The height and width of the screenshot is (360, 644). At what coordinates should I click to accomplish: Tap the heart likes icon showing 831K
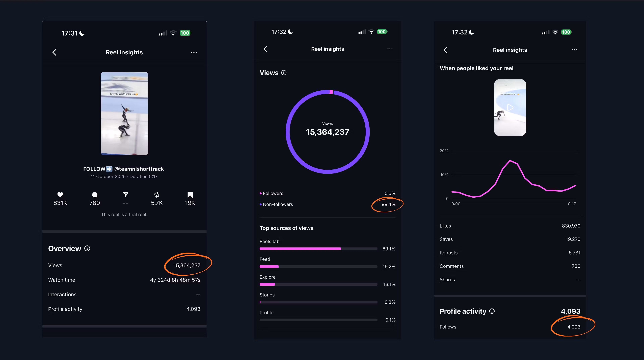click(60, 194)
